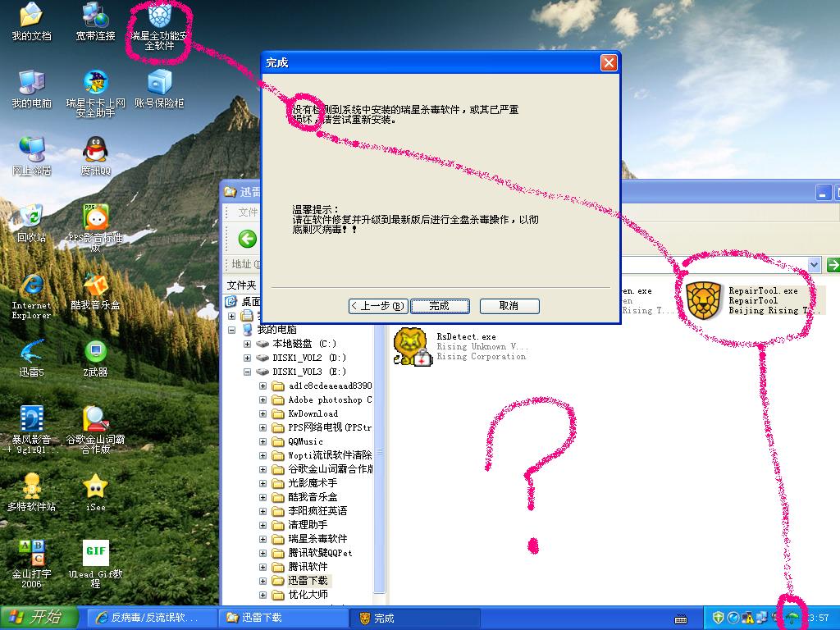Click the 上一步(B) back button

(x=378, y=306)
